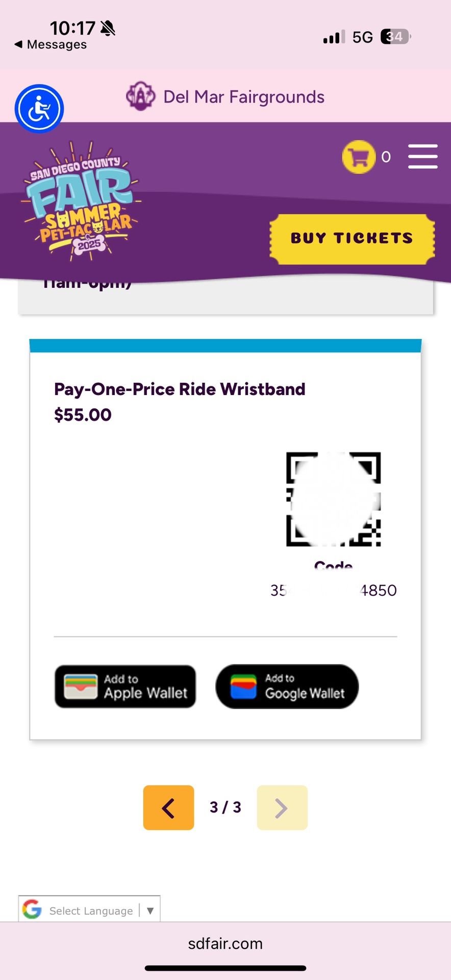Tap the ticket QR code image
451x980 pixels.
click(333, 499)
